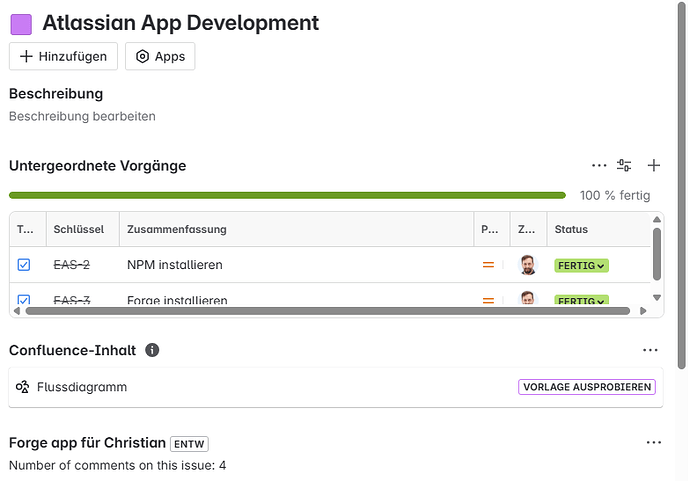The image size is (690, 481).
Task: Open the Forge app für Christian options menu
Action: tap(653, 442)
